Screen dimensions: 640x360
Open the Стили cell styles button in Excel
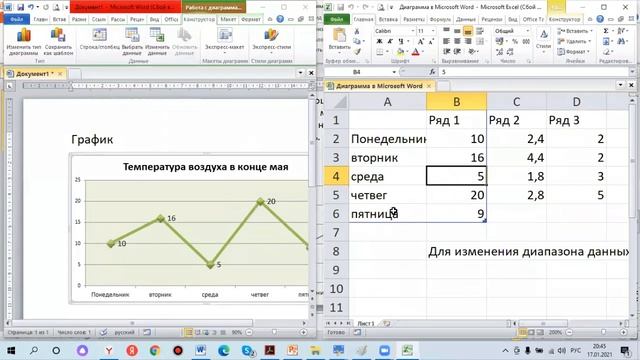543,40
